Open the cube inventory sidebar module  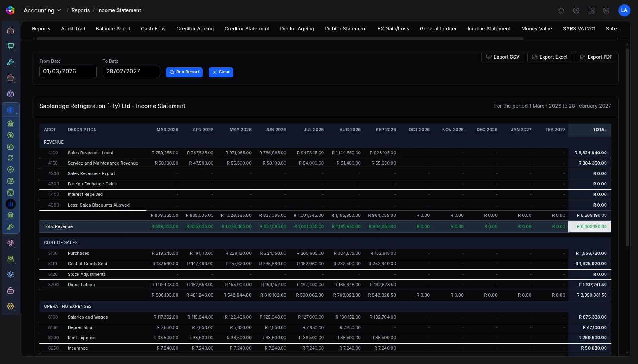[x=10, y=94]
